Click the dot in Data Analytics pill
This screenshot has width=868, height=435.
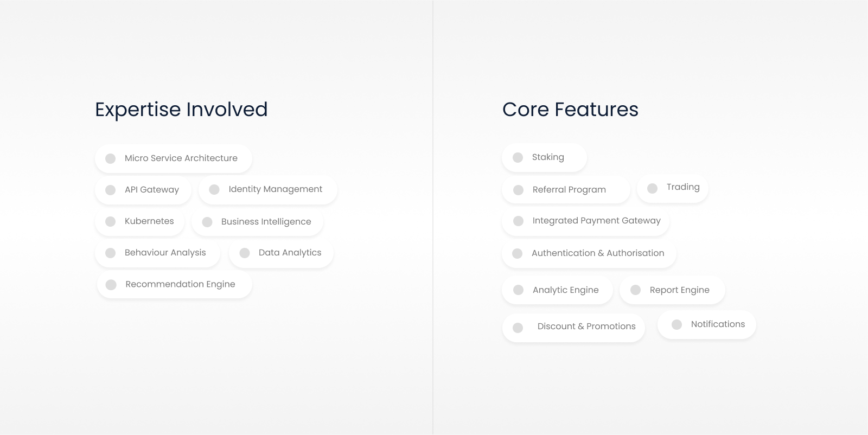pyautogui.click(x=245, y=253)
